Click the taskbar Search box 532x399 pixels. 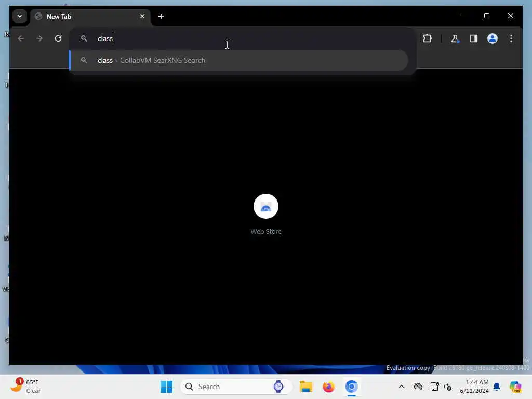click(x=236, y=387)
